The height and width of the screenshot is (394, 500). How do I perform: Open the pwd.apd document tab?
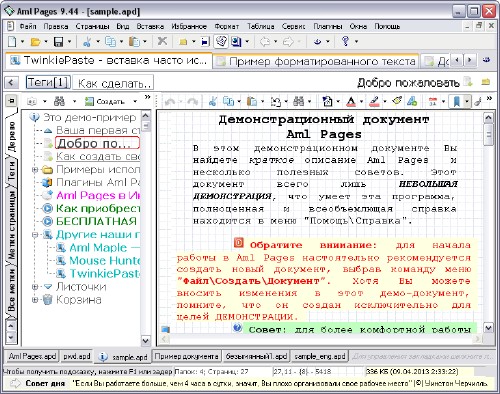click(x=77, y=356)
